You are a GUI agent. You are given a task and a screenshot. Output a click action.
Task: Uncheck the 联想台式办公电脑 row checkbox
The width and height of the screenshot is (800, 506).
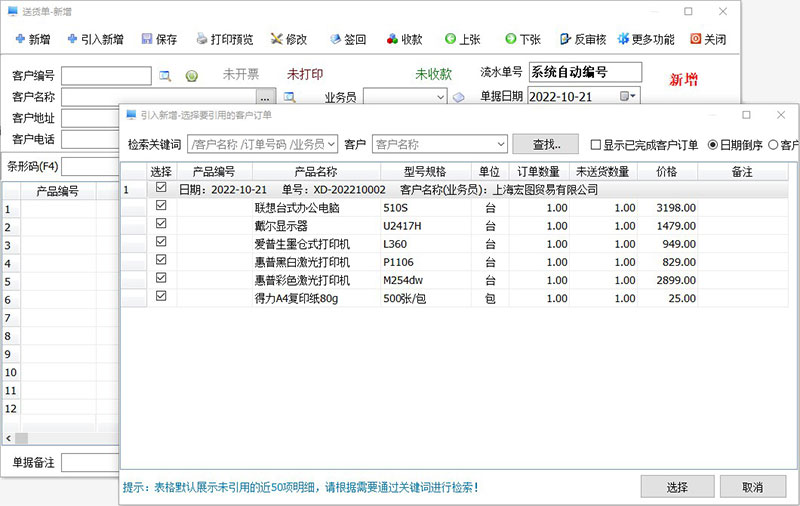pyautogui.click(x=161, y=205)
